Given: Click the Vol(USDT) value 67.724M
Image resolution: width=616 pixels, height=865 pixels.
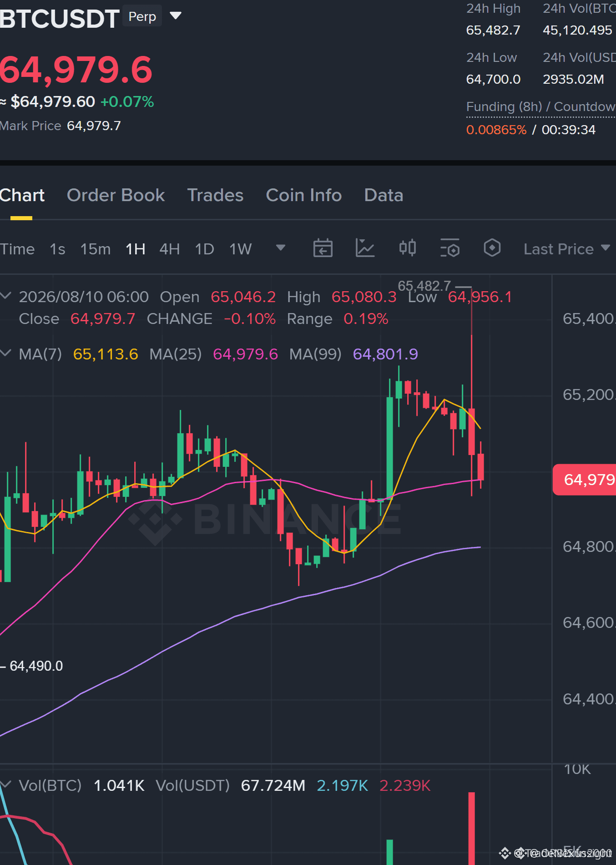Looking at the screenshot, I should coord(273,785).
